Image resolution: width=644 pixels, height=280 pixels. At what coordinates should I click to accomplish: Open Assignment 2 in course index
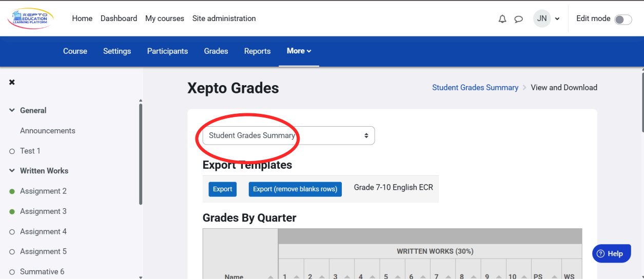point(43,191)
